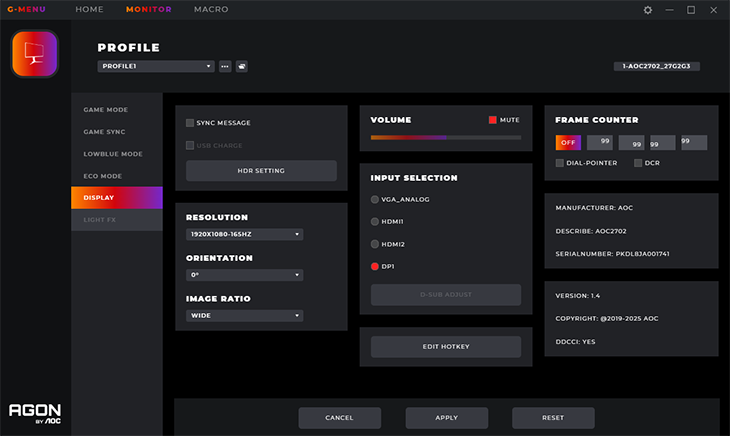This screenshot has width=730, height=436.
Task: Toggle the USB Charge checkbox
Action: (x=190, y=146)
